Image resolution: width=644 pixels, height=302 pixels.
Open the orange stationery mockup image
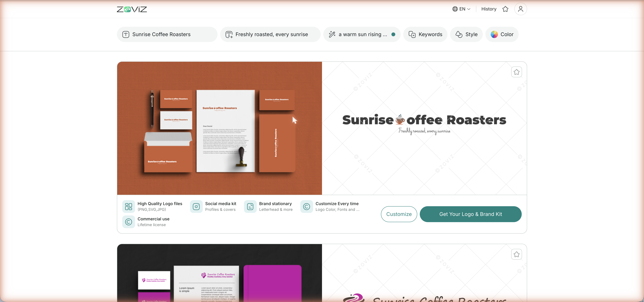[x=219, y=128]
